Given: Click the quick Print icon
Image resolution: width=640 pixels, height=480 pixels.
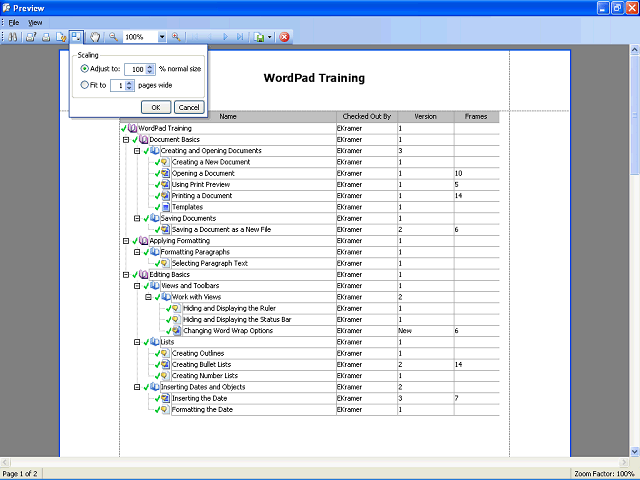Looking at the screenshot, I should tap(46, 37).
